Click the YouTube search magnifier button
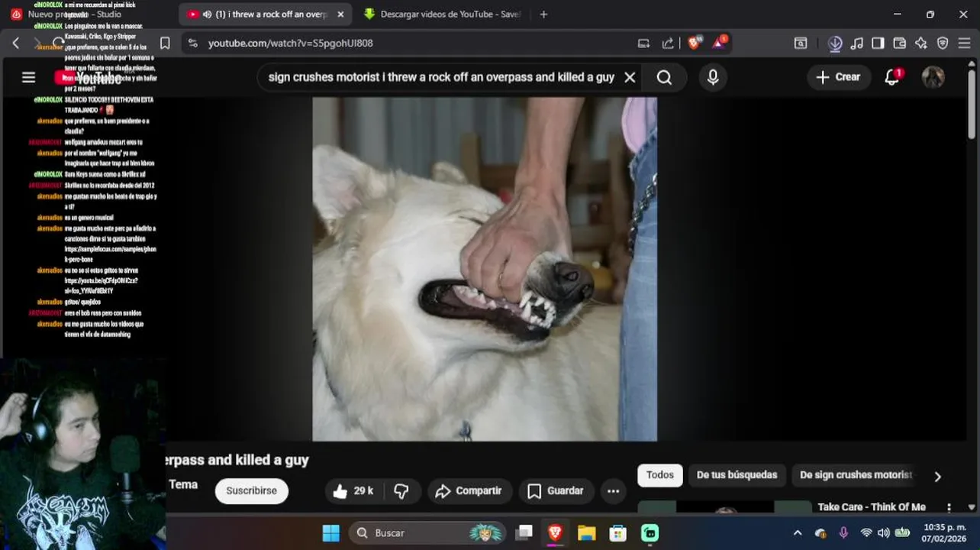 pyautogui.click(x=664, y=77)
